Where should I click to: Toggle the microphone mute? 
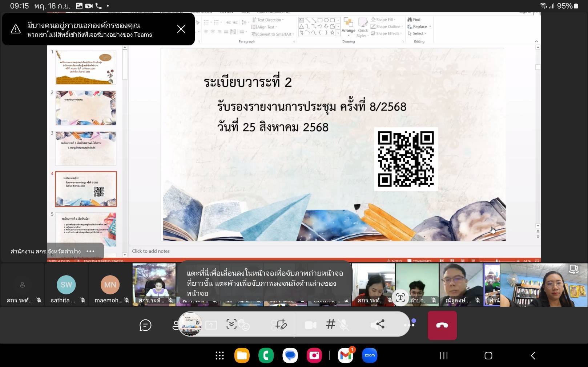tap(343, 325)
